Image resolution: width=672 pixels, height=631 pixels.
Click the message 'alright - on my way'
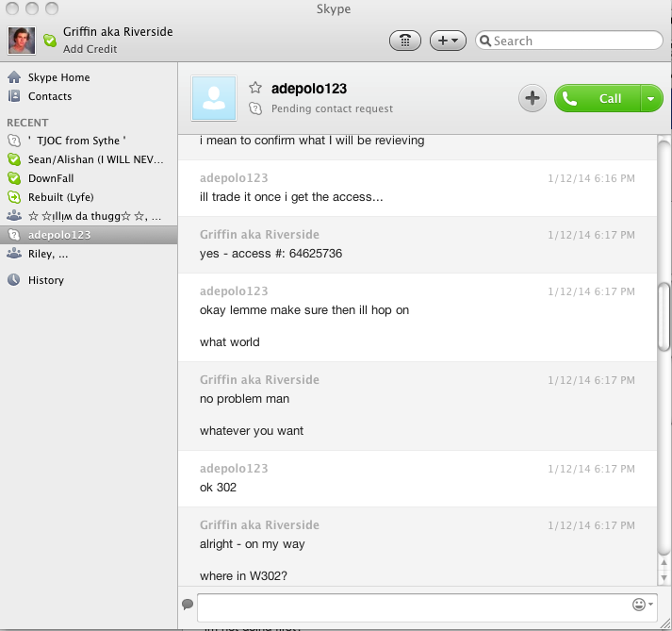pyautogui.click(x=253, y=544)
